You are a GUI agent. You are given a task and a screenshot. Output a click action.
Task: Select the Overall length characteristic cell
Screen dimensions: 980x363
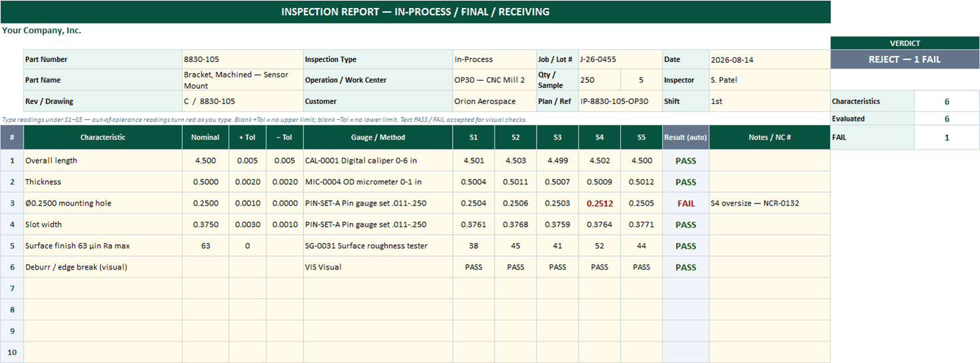[x=103, y=161]
